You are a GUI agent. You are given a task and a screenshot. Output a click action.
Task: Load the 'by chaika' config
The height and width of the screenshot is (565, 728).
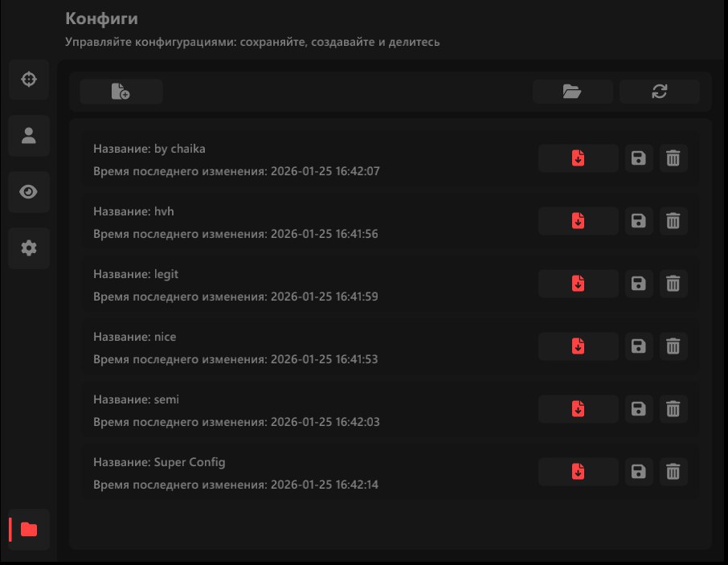pyautogui.click(x=578, y=158)
